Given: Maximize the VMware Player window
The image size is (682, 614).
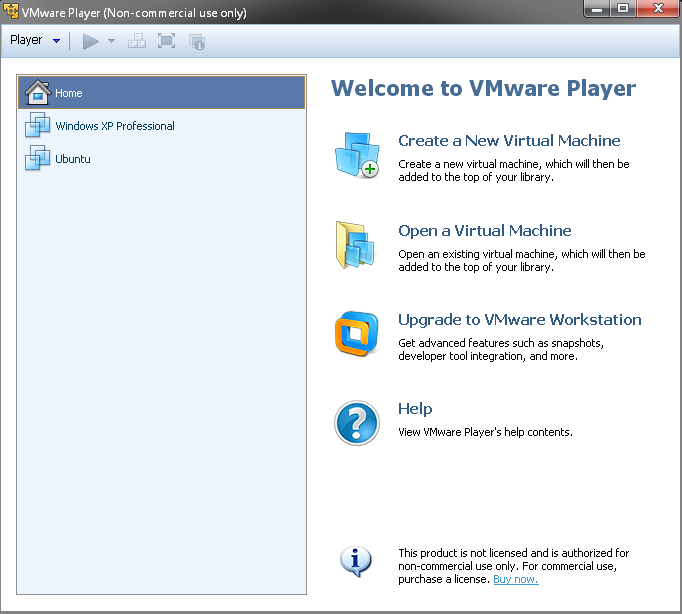Looking at the screenshot, I should 623,9.
